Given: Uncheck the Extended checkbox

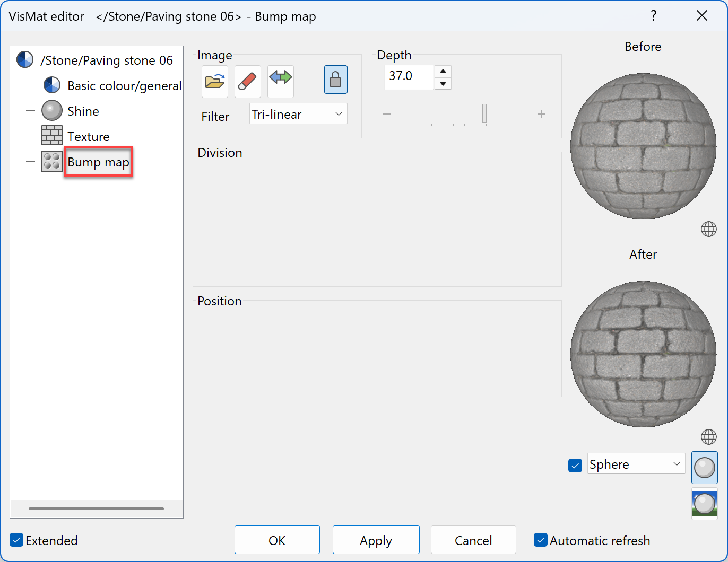Looking at the screenshot, I should coord(16,540).
